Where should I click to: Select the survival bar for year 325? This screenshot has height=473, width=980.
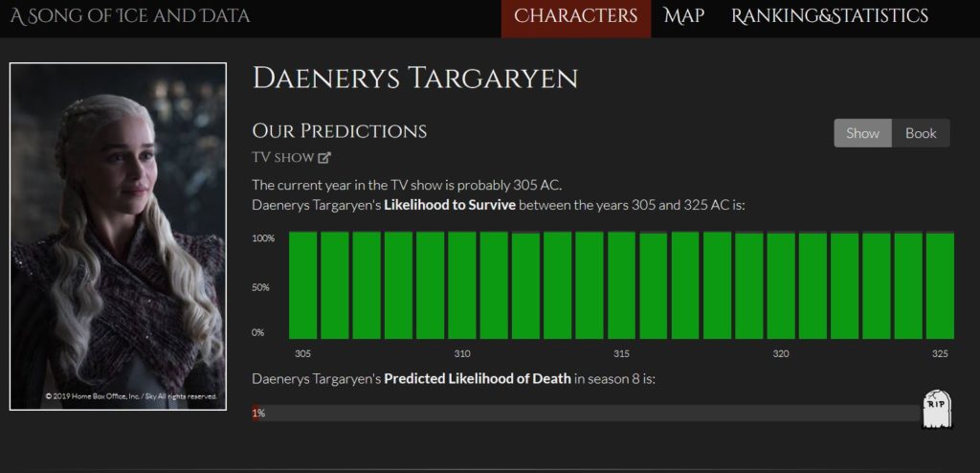point(940,285)
